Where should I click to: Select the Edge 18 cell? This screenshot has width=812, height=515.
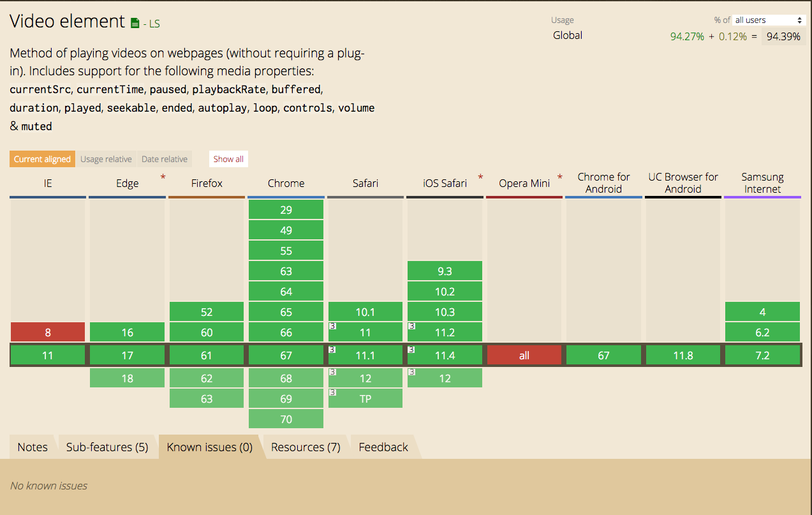(x=127, y=378)
